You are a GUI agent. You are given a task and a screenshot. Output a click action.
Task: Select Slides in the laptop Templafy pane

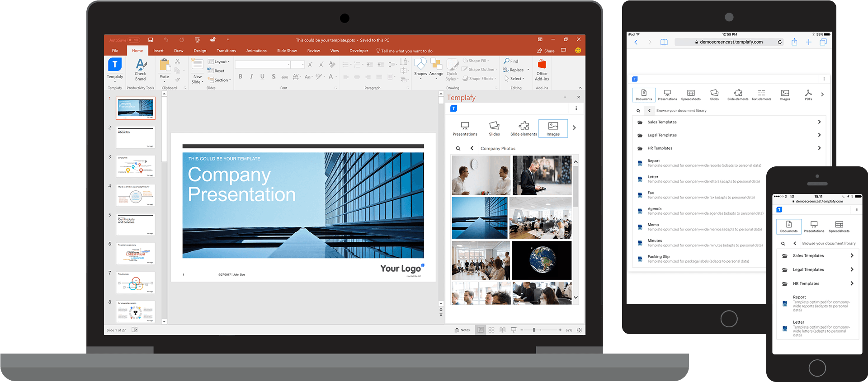494,128
